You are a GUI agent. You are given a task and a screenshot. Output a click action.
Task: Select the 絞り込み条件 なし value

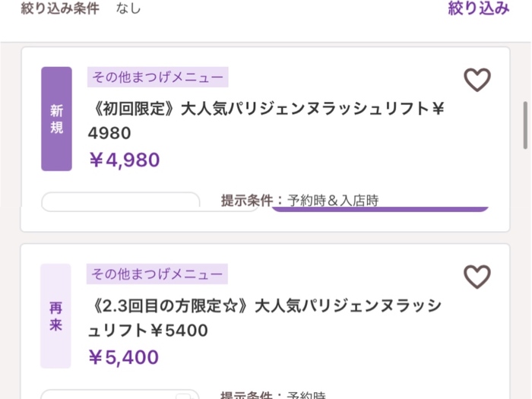click(x=128, y=8)
